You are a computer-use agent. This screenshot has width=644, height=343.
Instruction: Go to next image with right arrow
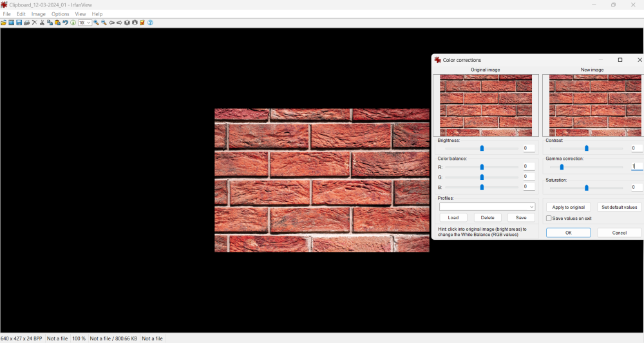(119, 23)
